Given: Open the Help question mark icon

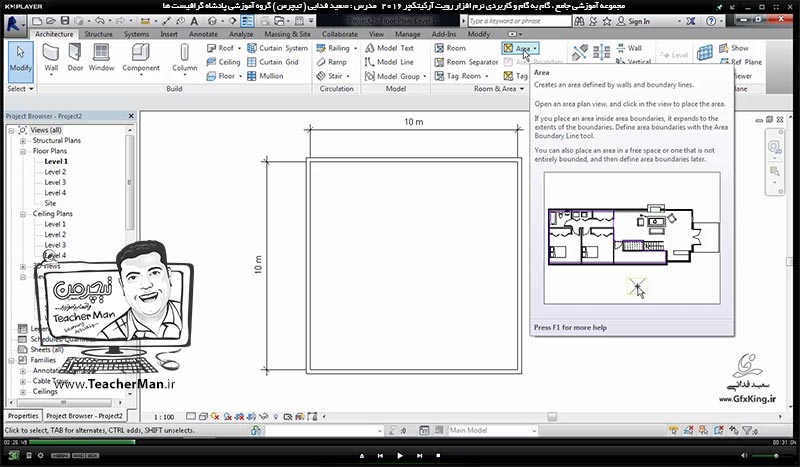Looking at the screenshot, I should coord(711,21).
